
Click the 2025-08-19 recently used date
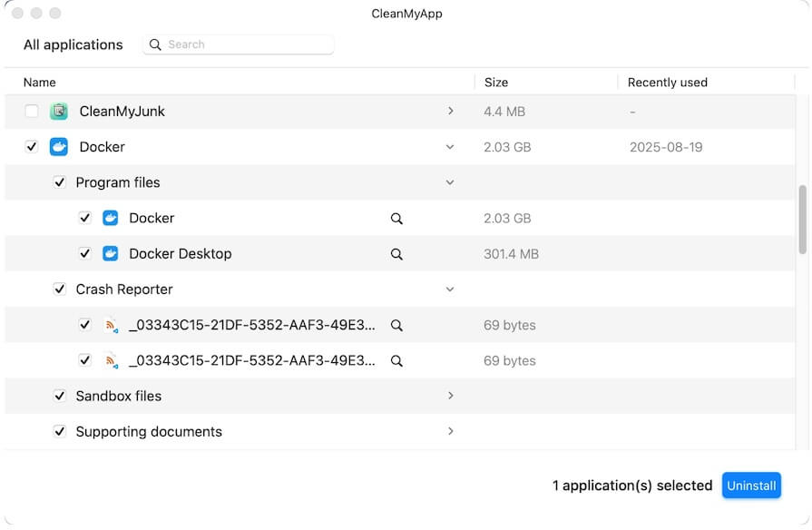tap(666, 147)
